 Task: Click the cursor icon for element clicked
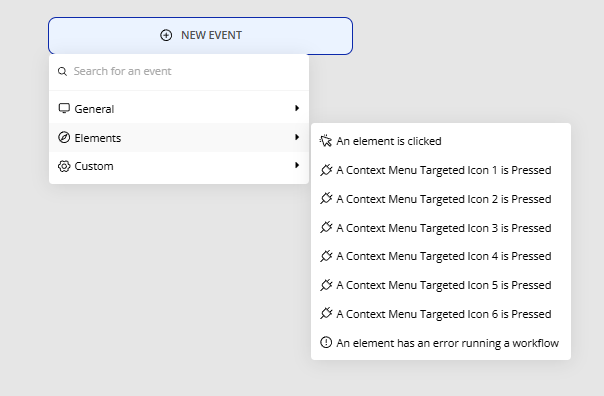pyautogui.click(x=326, y=141)
